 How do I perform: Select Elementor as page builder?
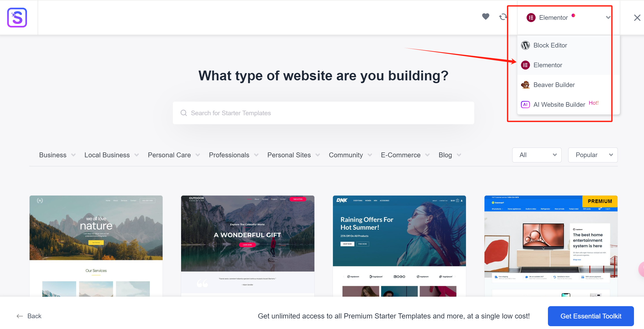tap(547, 65)
